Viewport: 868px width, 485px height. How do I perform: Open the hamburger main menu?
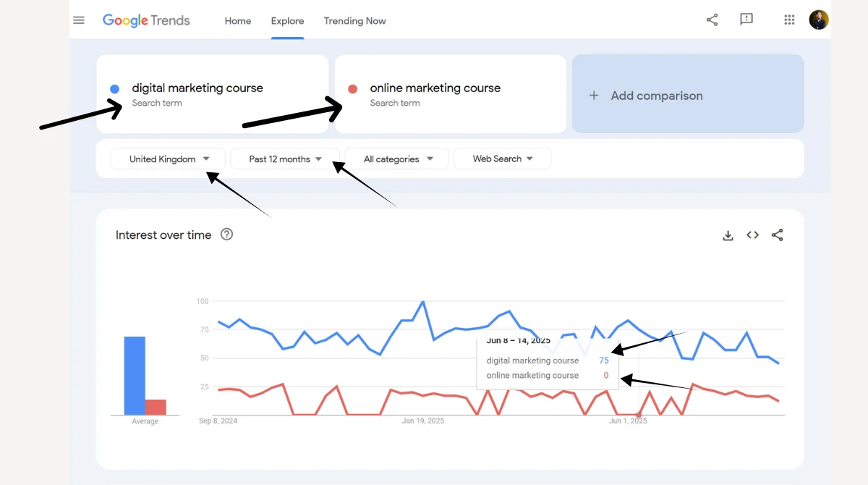(x=79, y=20)
